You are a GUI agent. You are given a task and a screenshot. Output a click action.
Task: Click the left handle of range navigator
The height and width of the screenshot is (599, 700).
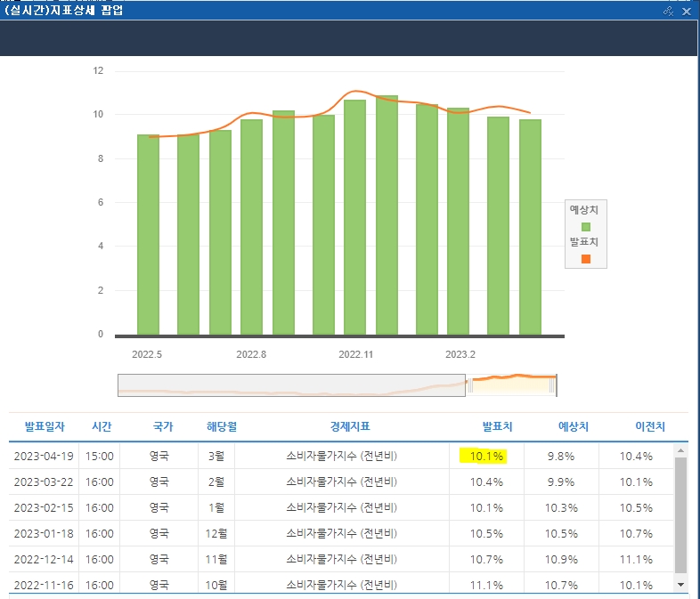(469, 385)
